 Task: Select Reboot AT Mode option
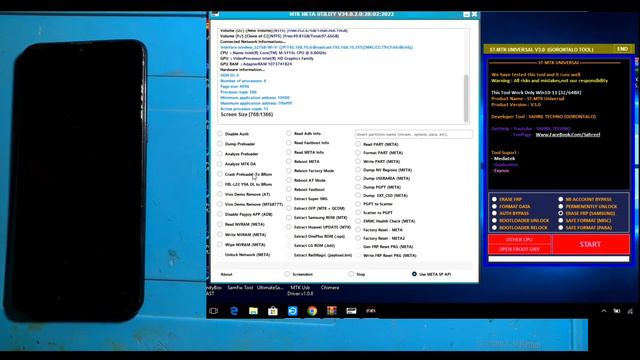pos(306,180)
